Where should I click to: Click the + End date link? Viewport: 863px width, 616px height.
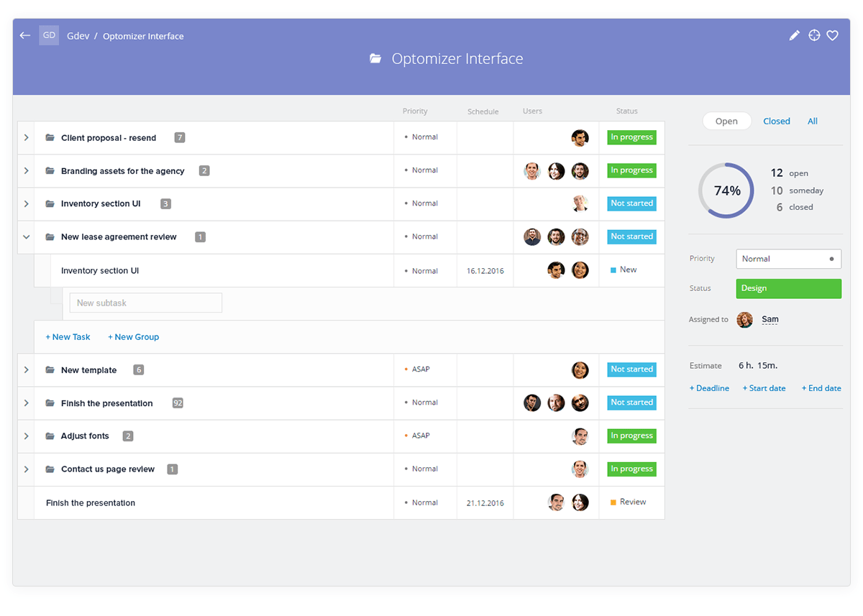point(821,388)
